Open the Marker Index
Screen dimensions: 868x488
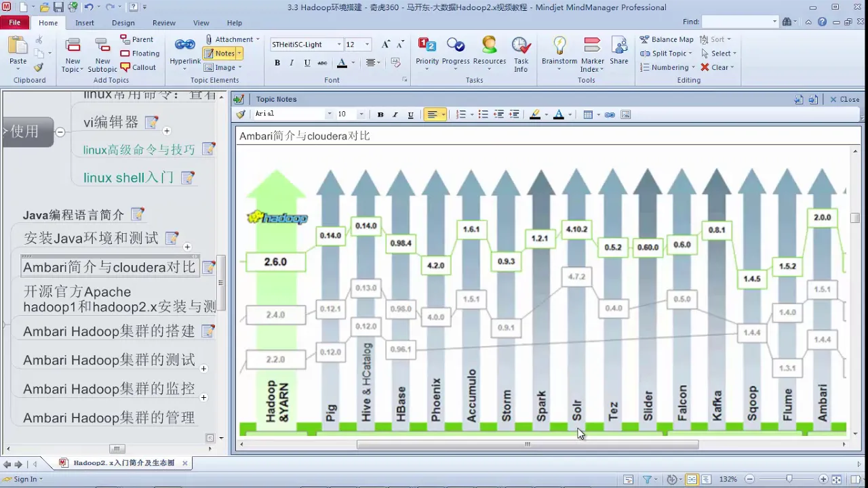coord(592,55)
